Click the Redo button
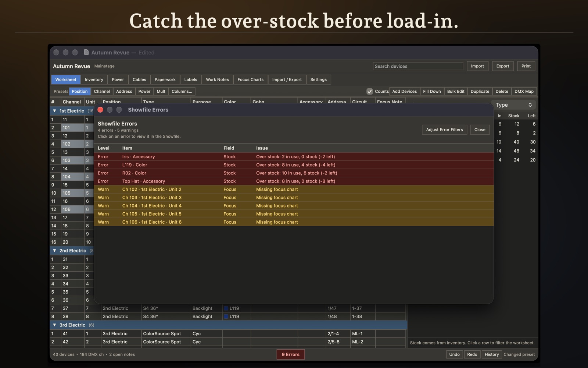Viewport: 588px width, 368px height. (x=472, y=354)
